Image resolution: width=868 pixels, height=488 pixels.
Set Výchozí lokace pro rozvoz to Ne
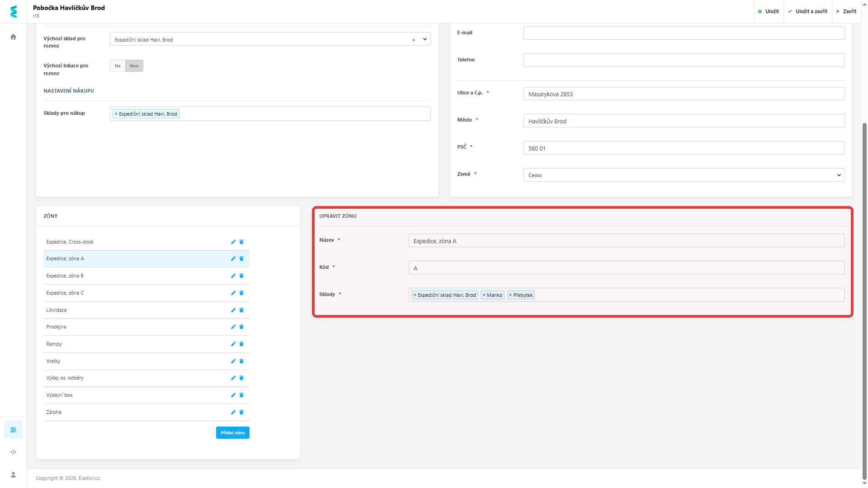[118, 66]
